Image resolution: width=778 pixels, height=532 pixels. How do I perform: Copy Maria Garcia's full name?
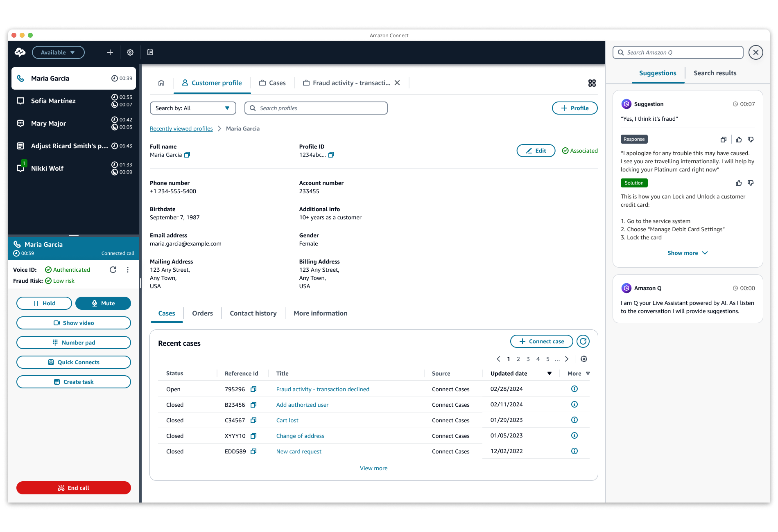tap(187, 155)
